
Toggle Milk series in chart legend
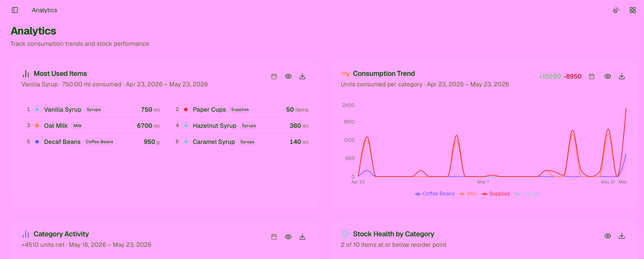[468, 194]
